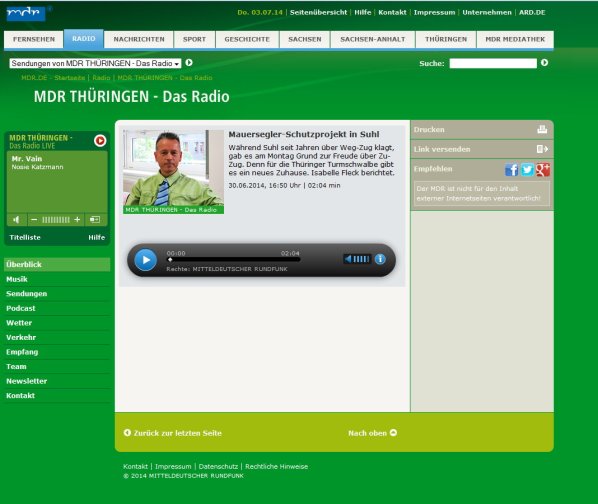Play the Mauersegler audio clip

[146, 260]
